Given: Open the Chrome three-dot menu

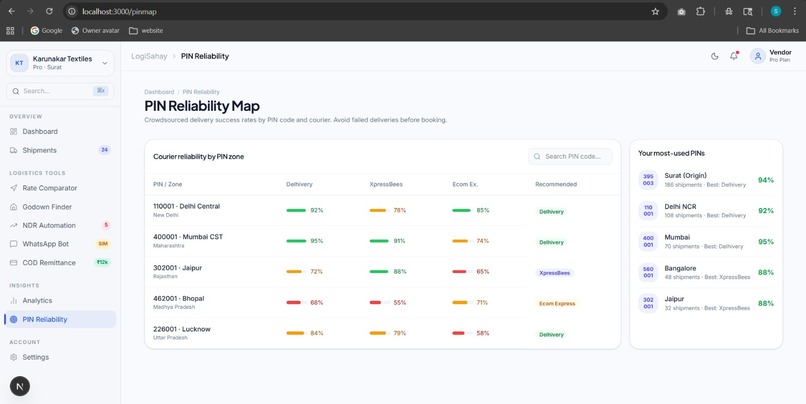Looking at the screenshot, I should 795,11.
